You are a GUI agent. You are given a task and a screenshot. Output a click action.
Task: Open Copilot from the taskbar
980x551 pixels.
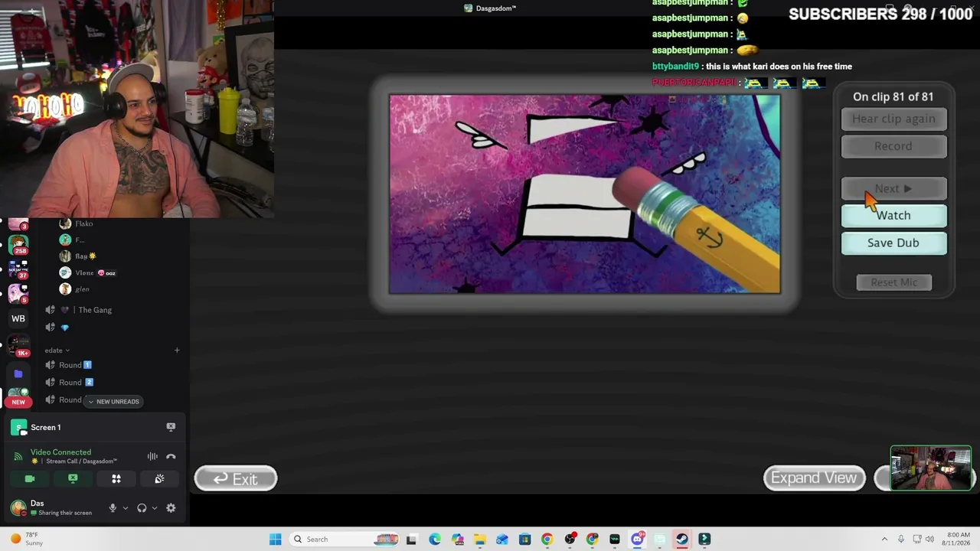click(457, 540)
